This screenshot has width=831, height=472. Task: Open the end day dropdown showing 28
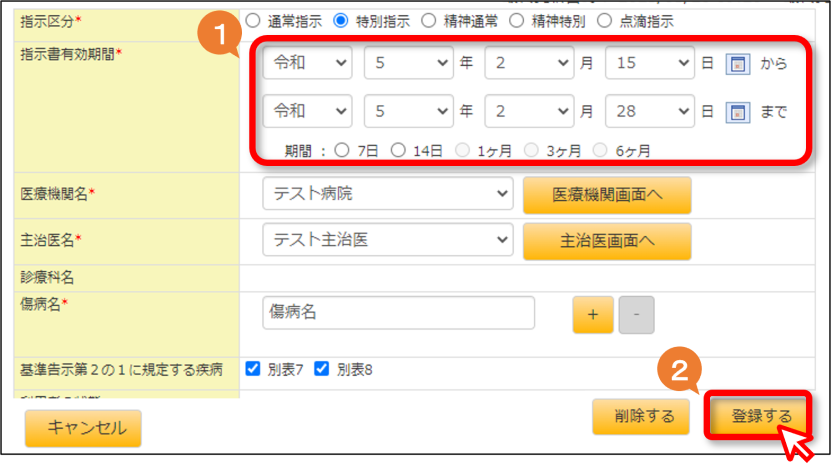[x=650, y=111]
